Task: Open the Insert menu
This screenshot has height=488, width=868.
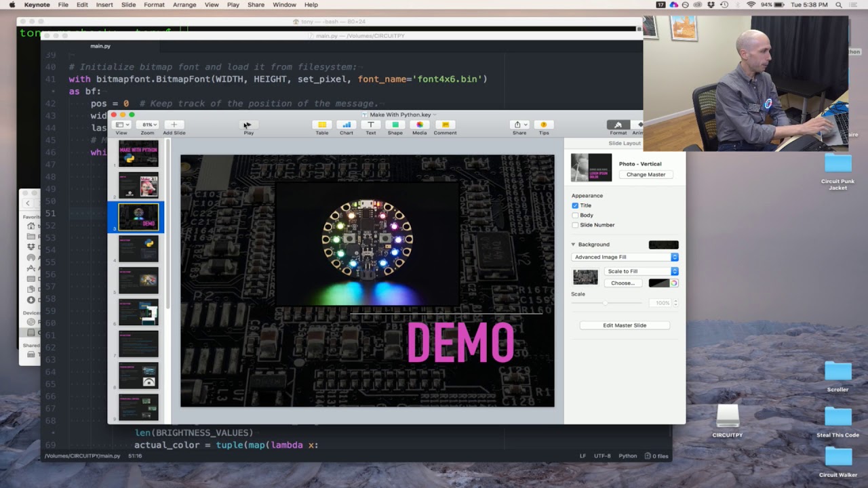Action: [104, 5]
